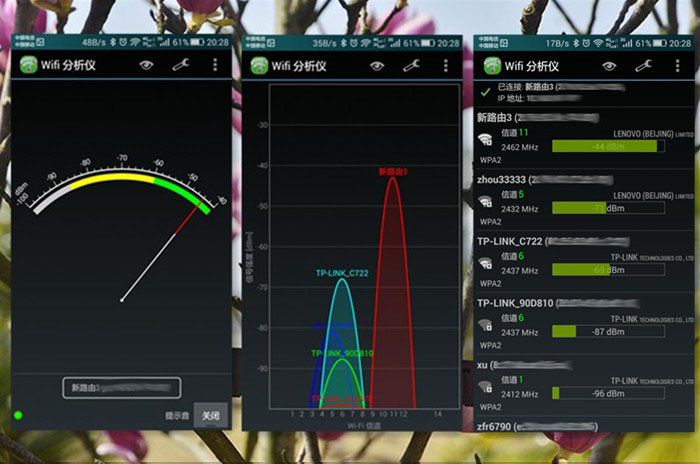This screenshot has height=464, width=700.
Task: Open the wrench settings in the AP list screen
Action: tap(643, 67)
